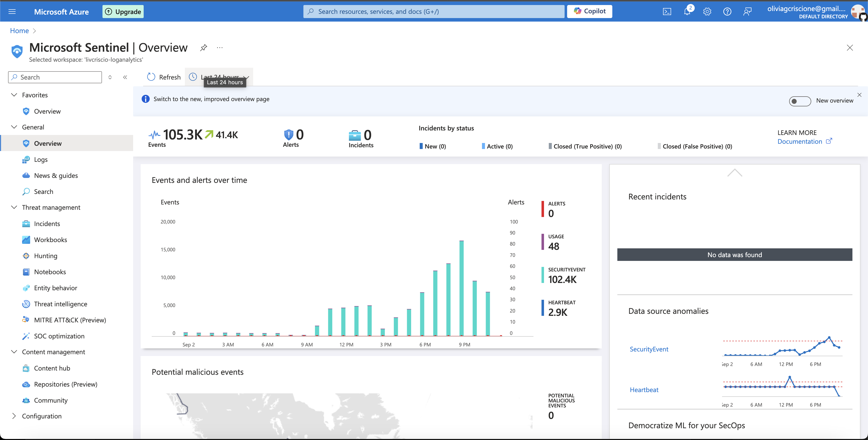Open Hunting in the sidebar
868x440 pixels.
click(45, 256)
